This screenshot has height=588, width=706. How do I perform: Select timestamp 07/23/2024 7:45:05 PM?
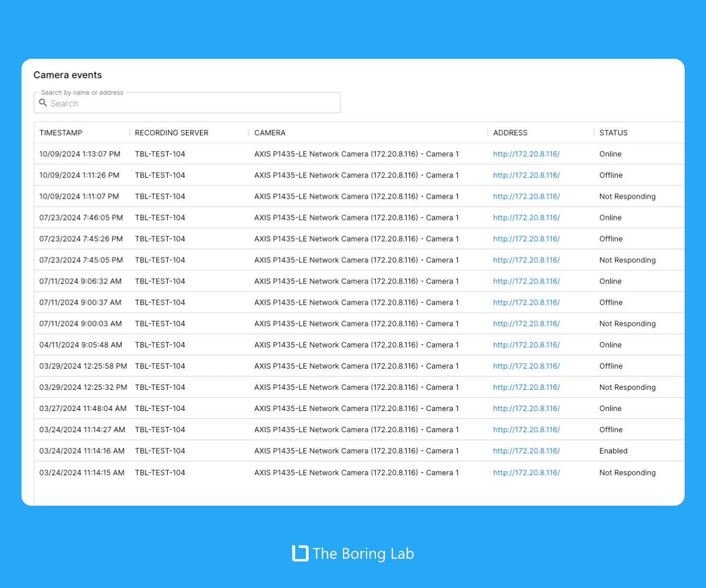coord(81,260)
